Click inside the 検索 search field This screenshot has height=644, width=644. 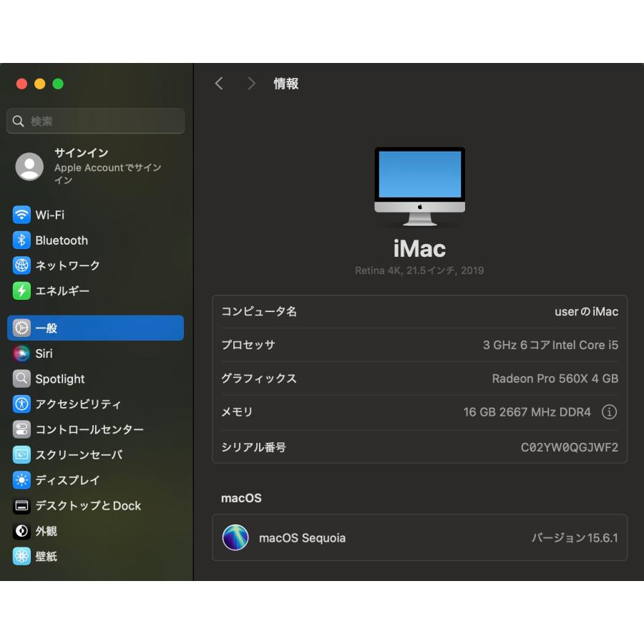pos(95,121)
